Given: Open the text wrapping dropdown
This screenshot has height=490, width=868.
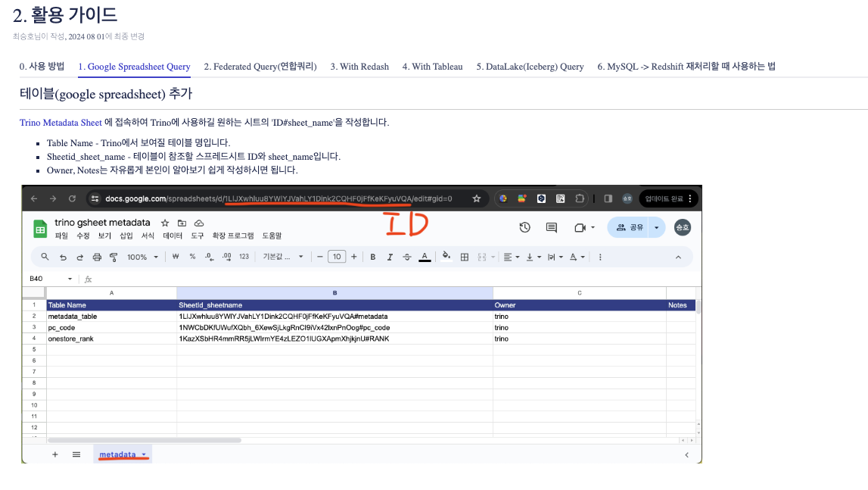Looking at the screenshot, I should tap(555, 257).
